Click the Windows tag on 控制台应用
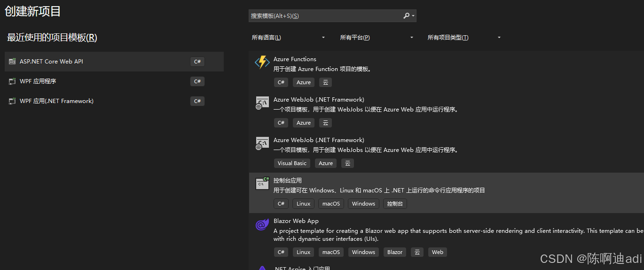 pos(363,204)
